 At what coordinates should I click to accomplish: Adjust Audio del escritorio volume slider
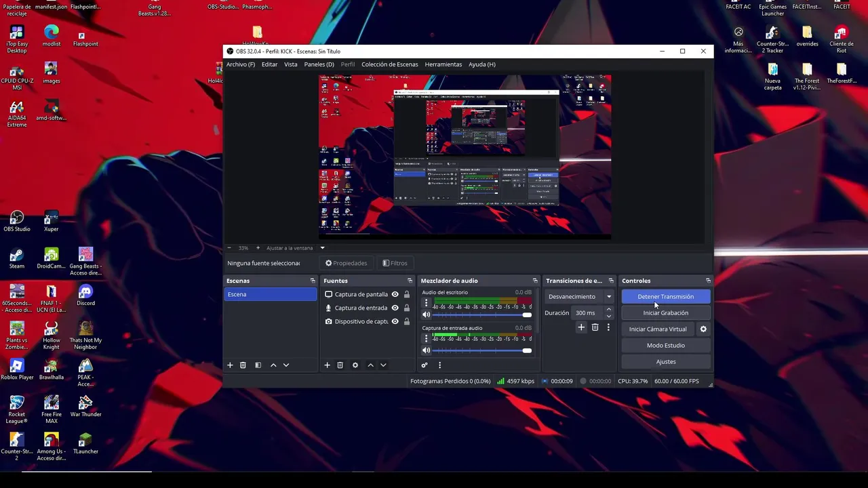(481, 314)
